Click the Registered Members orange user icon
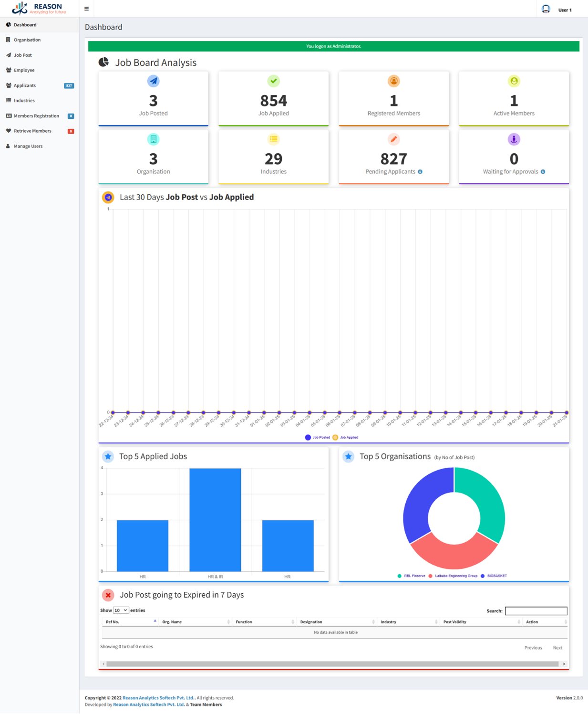Screen dimensions: 588x714 393,81
